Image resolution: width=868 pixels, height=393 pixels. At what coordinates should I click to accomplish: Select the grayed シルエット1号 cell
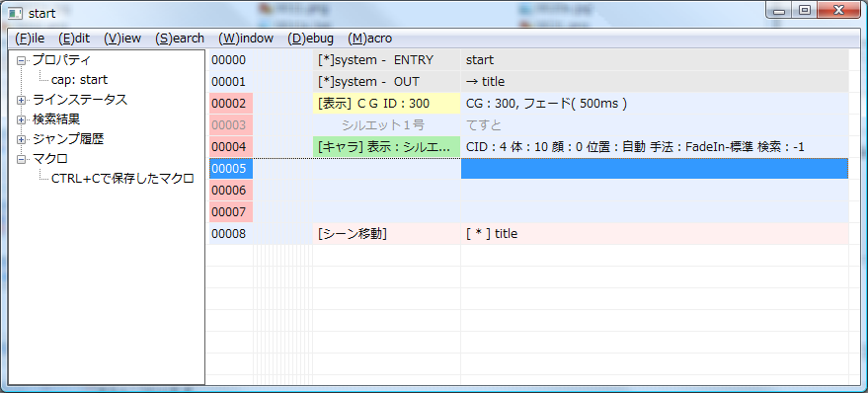[x=386, y=125]
